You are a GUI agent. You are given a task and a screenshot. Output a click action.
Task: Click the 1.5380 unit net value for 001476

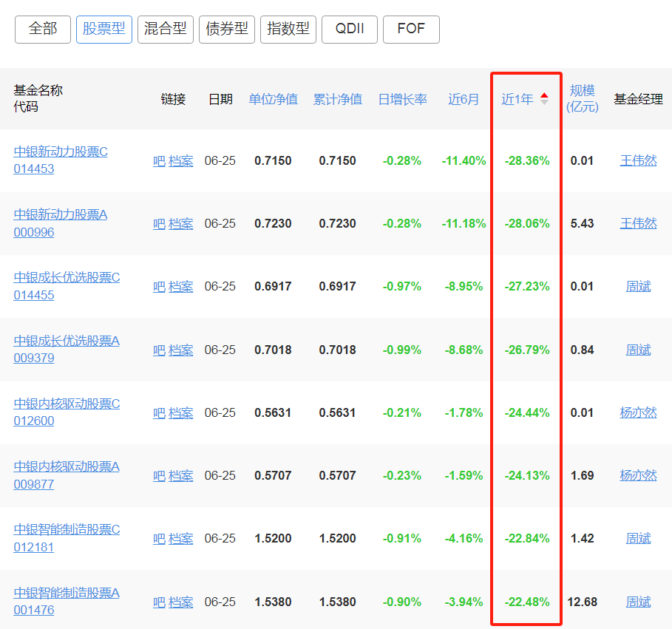click(x=273, y=602)
